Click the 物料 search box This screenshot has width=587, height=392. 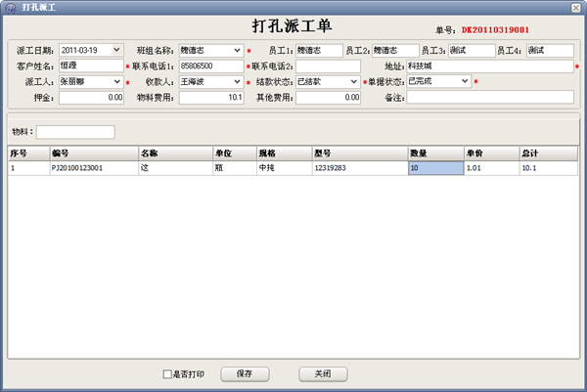tap(75, 132)
